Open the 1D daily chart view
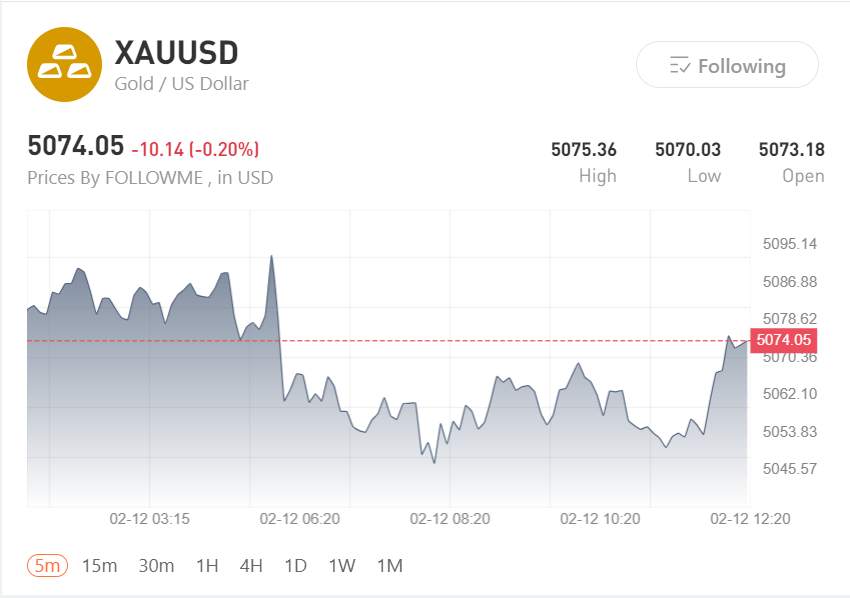850x598 pixels. [x=295, y=565]
